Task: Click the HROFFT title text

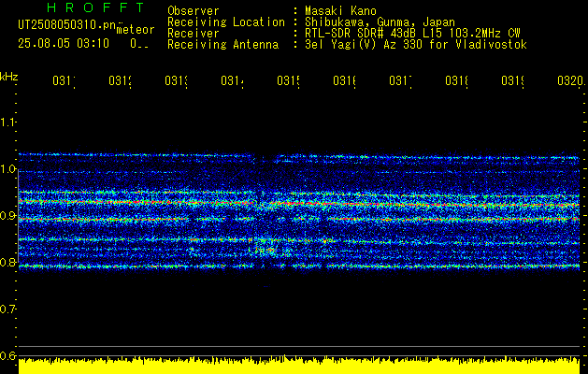Action: (x=95, y=7)
